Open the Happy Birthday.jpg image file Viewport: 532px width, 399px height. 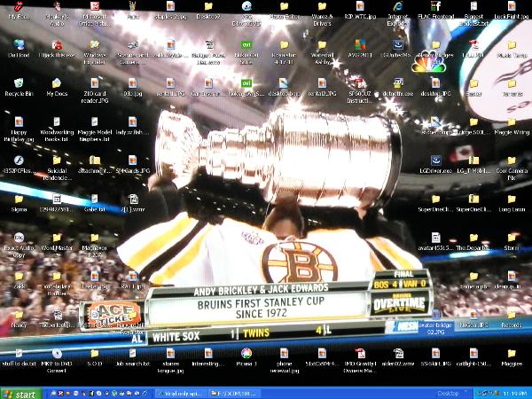click(x=18, y=121)
